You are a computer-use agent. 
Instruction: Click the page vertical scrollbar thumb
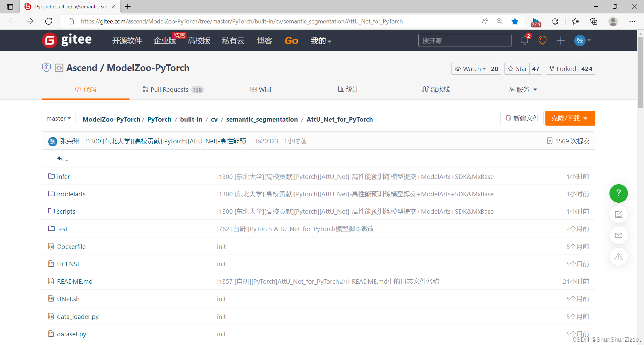click(640, 72)
